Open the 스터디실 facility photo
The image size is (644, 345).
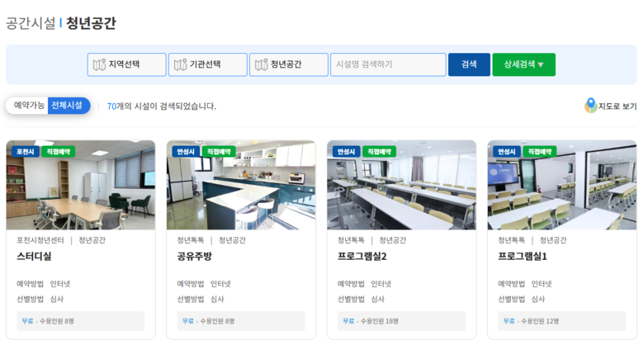[x=80, y=186]
